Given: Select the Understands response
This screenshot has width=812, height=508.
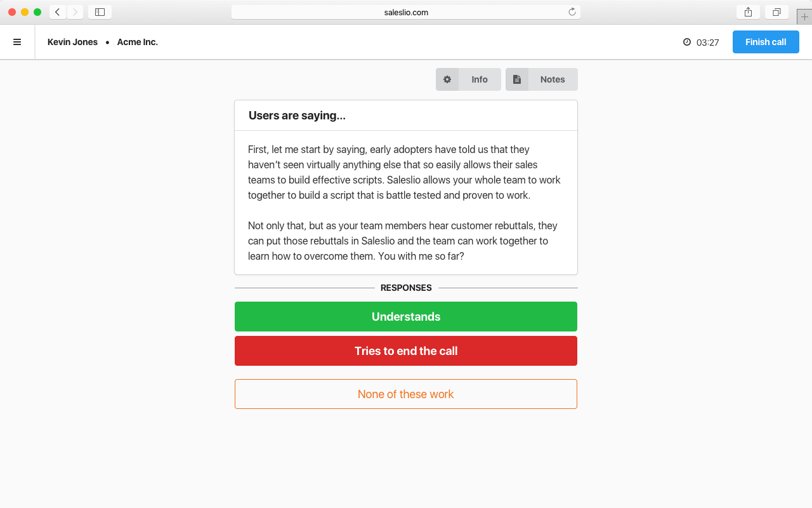Looking at the screenshot, I should point(406,316).
